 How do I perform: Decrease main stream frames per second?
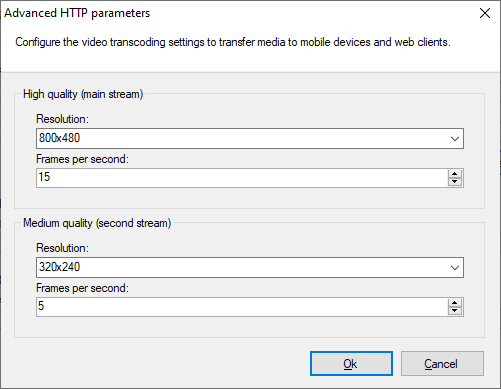point(455,182)
